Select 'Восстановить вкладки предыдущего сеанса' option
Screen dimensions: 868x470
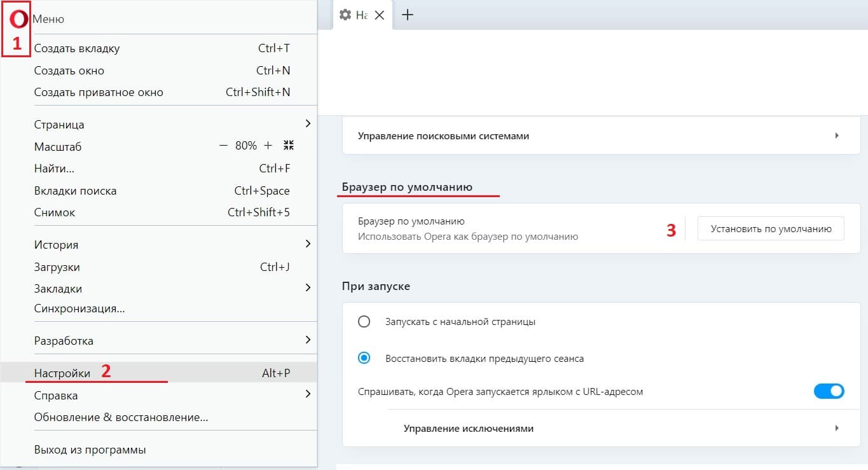(x=364, y=358)
